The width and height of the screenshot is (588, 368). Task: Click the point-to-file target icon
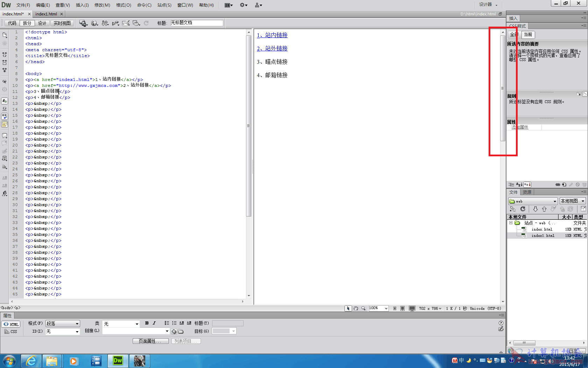(x=174, y=332)
